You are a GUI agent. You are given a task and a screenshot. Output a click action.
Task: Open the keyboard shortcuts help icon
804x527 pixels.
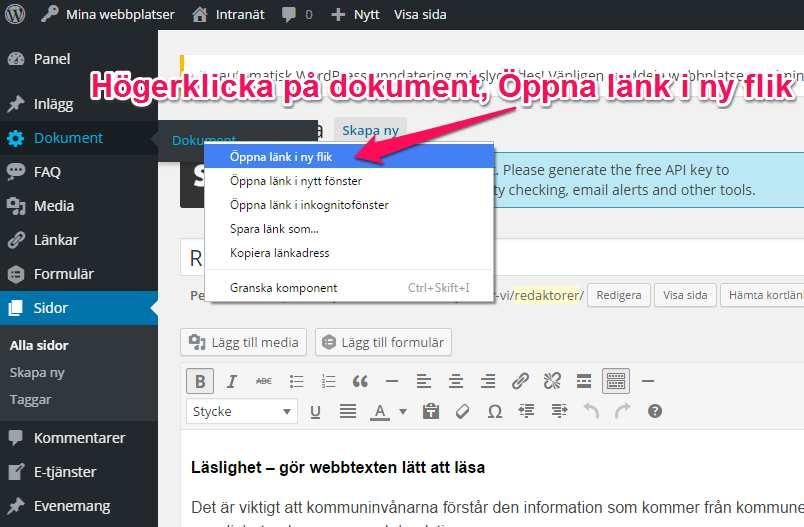[x=655, y=411]
